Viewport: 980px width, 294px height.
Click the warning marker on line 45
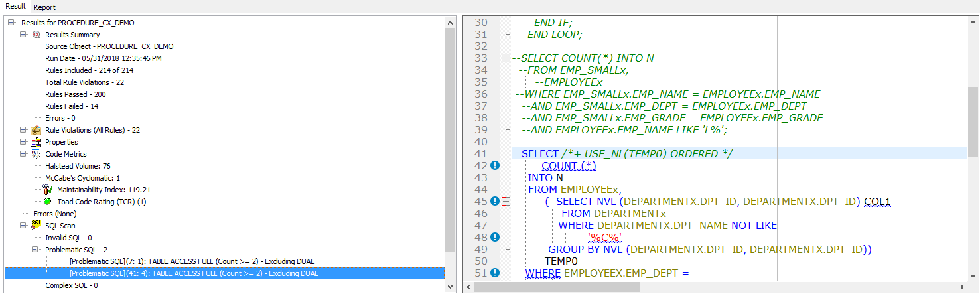[x=494, y=201]
